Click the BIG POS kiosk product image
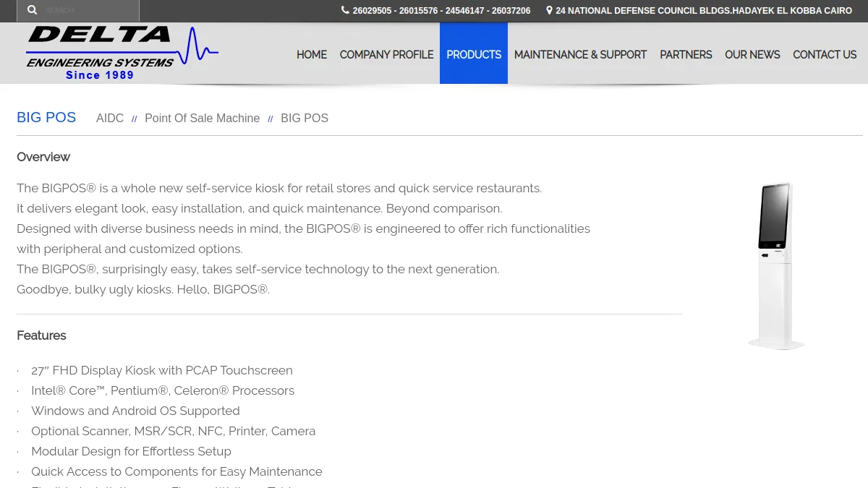 776,265
